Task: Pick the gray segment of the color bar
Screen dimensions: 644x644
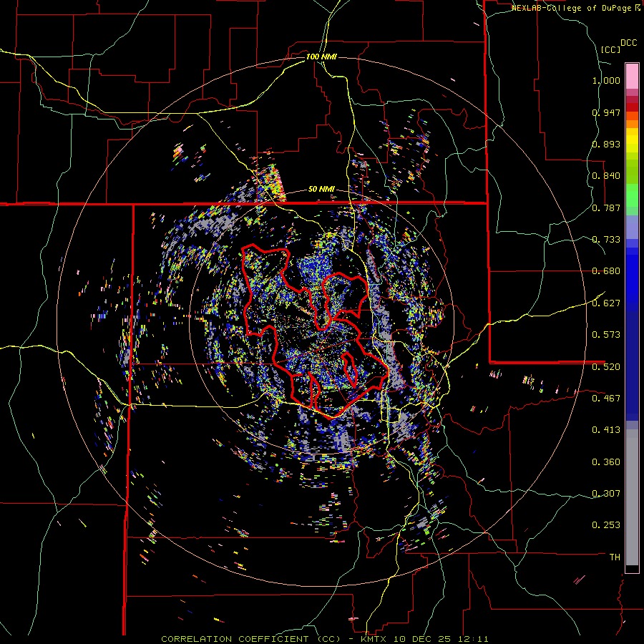Action: (632, 497)
